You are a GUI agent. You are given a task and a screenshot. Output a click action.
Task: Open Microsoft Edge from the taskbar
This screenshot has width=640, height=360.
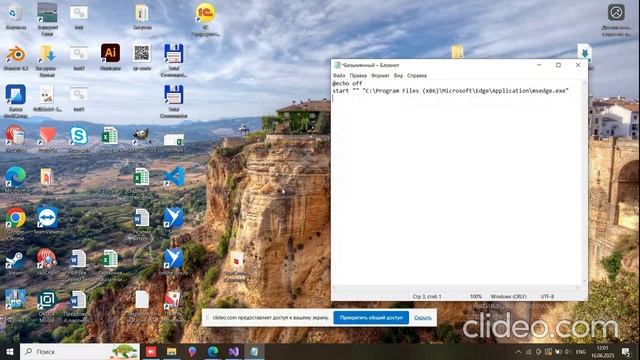point(213,351)
